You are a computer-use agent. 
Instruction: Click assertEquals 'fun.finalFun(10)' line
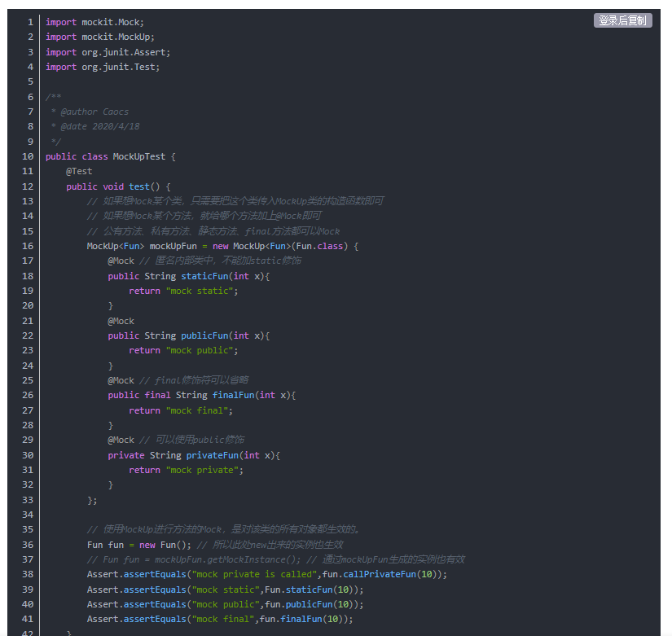pos(220,620)
